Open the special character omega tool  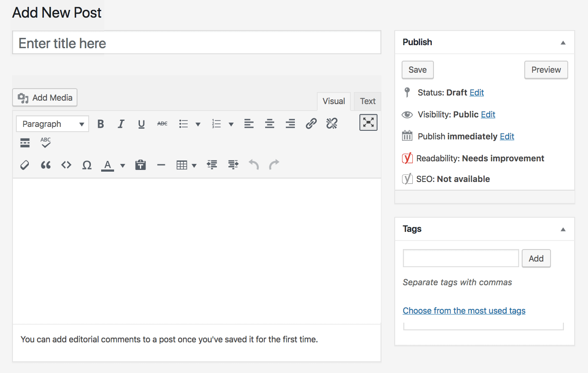click(87, 165)
